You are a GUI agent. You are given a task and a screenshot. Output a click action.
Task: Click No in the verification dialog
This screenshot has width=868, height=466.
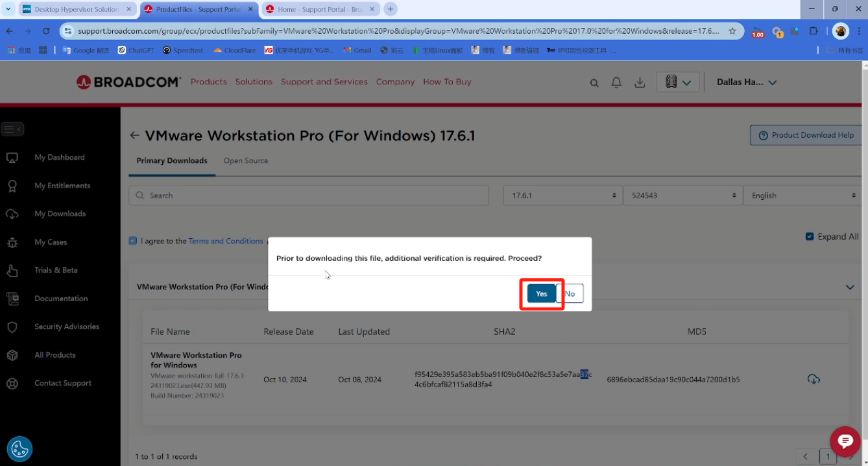[570, 293]
